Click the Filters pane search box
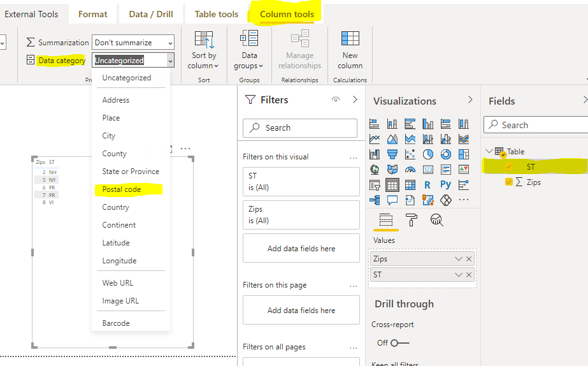588x366 pixels. (300, 128)
